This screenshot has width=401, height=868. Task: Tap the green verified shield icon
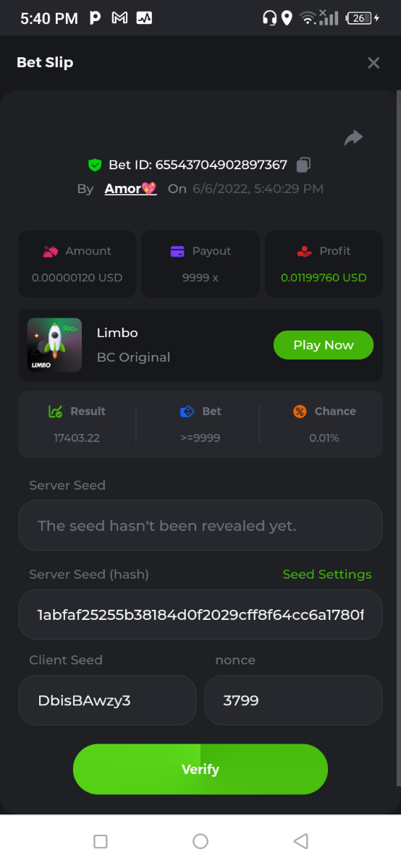click(95, 165)
